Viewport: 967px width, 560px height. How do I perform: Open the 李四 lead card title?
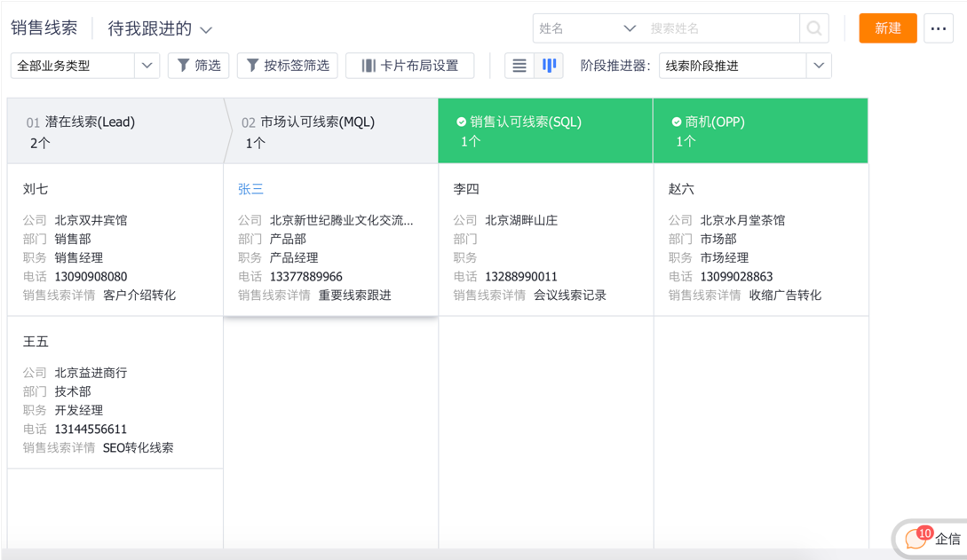[466, 189]
